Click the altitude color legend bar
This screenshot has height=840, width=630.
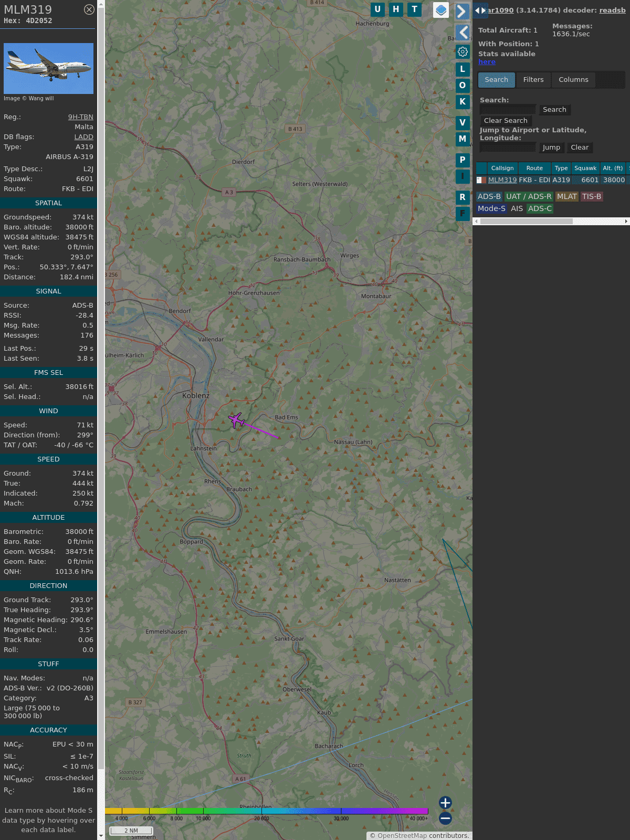coord(267,812)
